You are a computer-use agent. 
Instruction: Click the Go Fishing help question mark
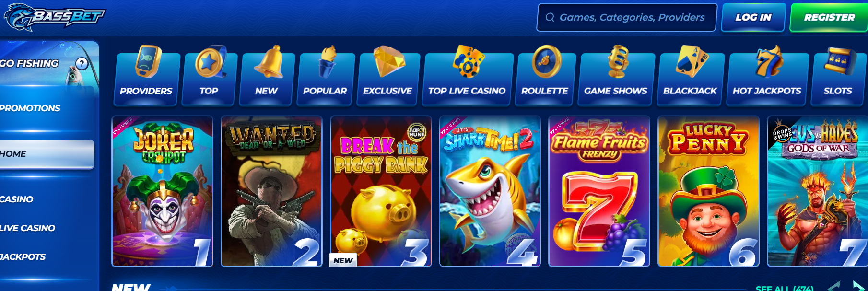point(82,63)
